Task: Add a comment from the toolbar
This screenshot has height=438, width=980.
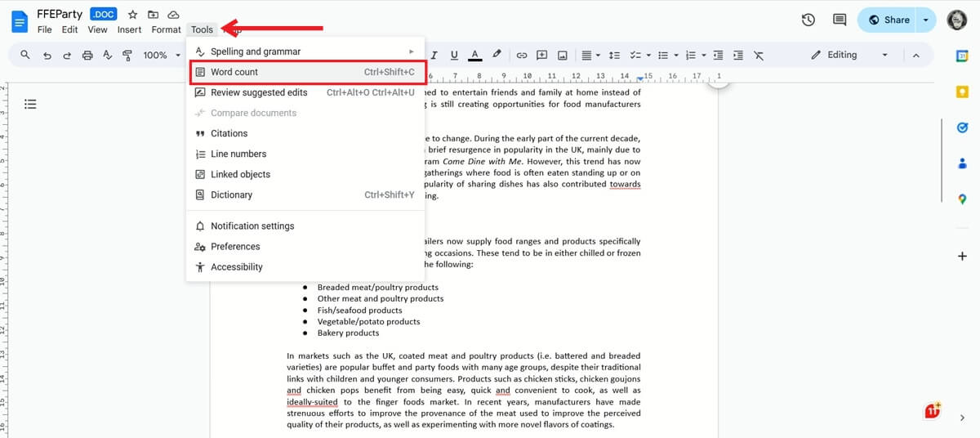Action: tap(541, 55)
